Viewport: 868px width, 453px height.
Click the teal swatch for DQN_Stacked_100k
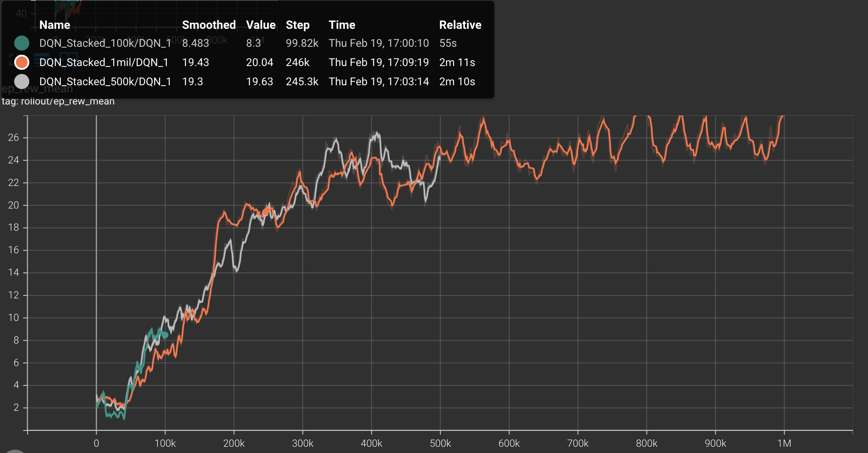click(21, 43)
